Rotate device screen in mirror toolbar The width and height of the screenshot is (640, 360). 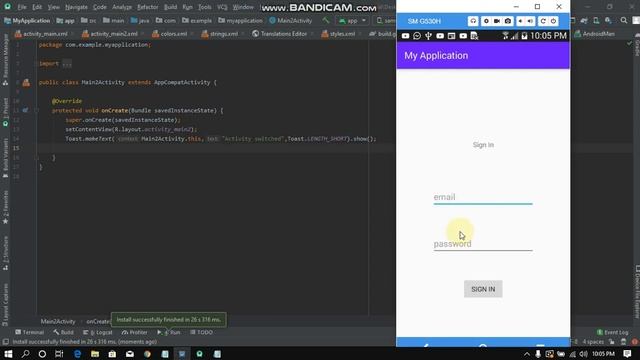pos(543,21)
